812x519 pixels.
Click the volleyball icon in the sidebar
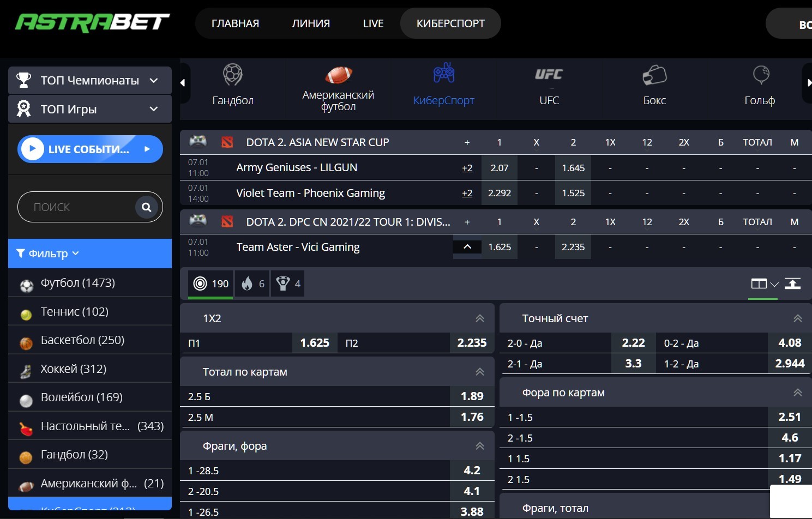pyautogui.click(x=26, y=401)
